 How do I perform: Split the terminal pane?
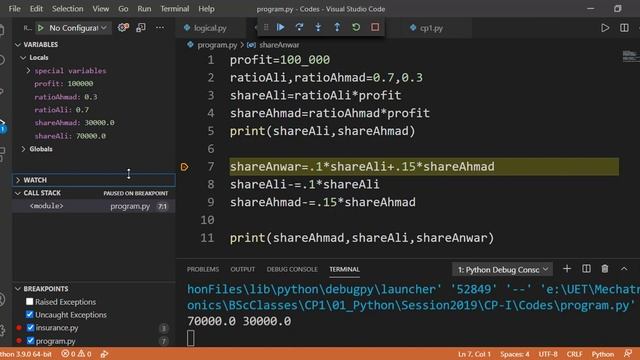pos(586,269)
